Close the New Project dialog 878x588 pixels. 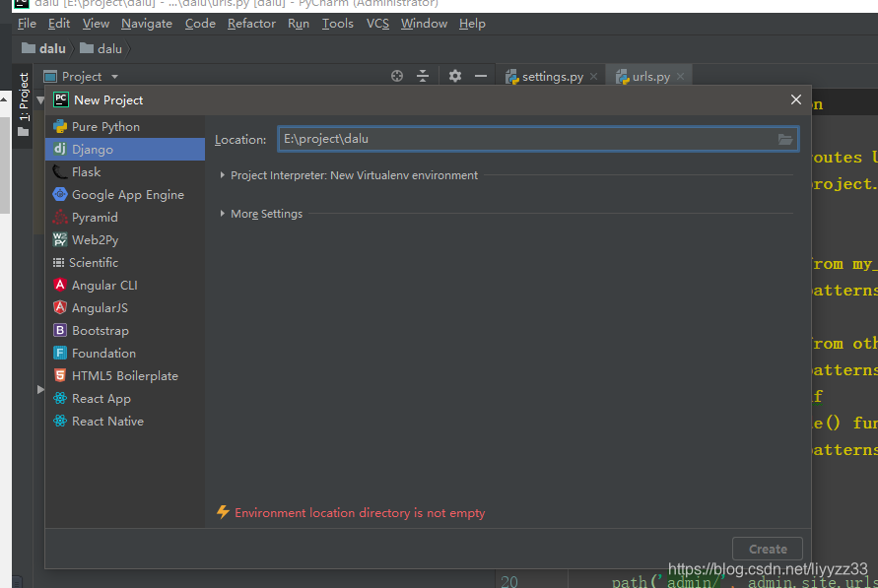(x=795, y=99)
